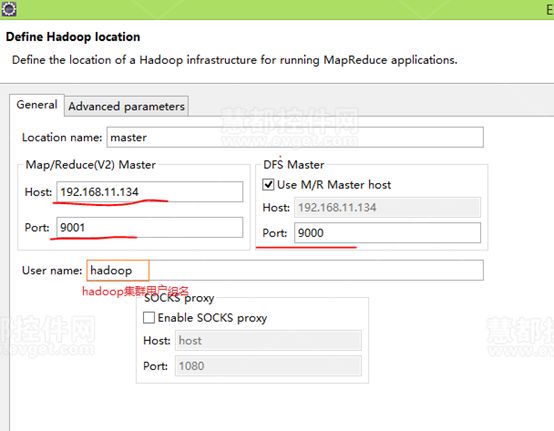Click the DFS Master Port field 9000
554x431 pixels.
click(x=387, y=233)
